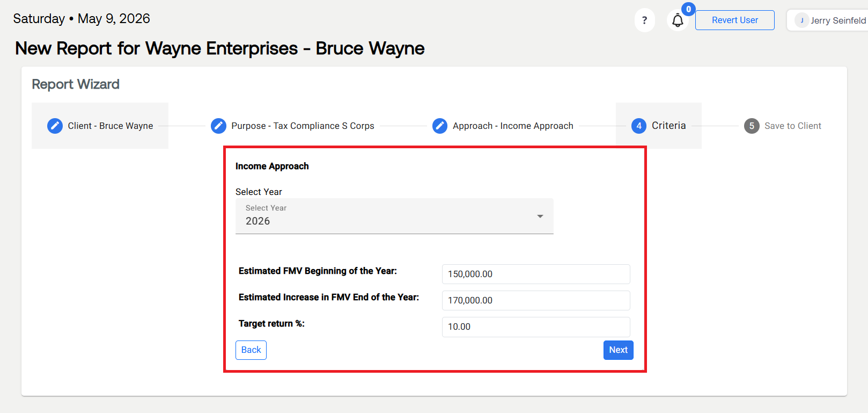Click the date Saturday May 9, 2026
The width and height of the screenshot is (868, 413).
pos(82,19)
